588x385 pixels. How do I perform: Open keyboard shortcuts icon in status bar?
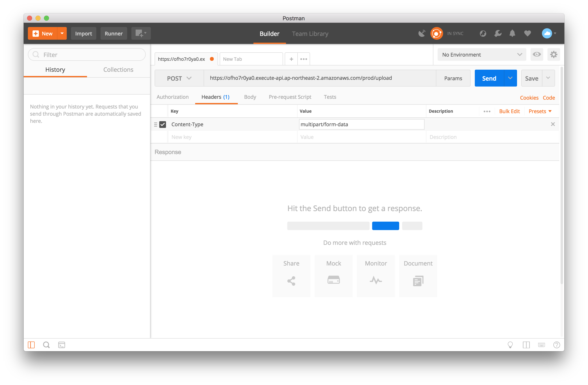[x=541, y=345]
